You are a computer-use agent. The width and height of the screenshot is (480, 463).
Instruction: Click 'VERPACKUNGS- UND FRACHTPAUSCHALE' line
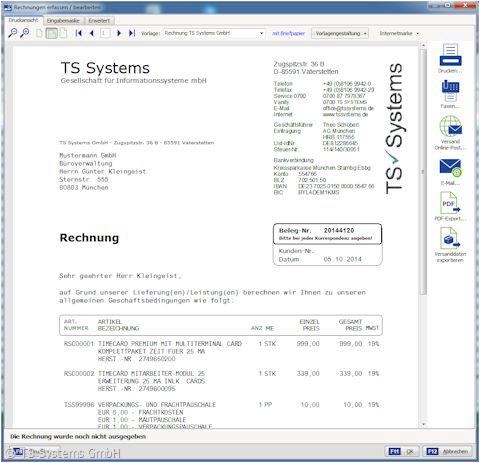pyautogui.click(x=157, y=405)
